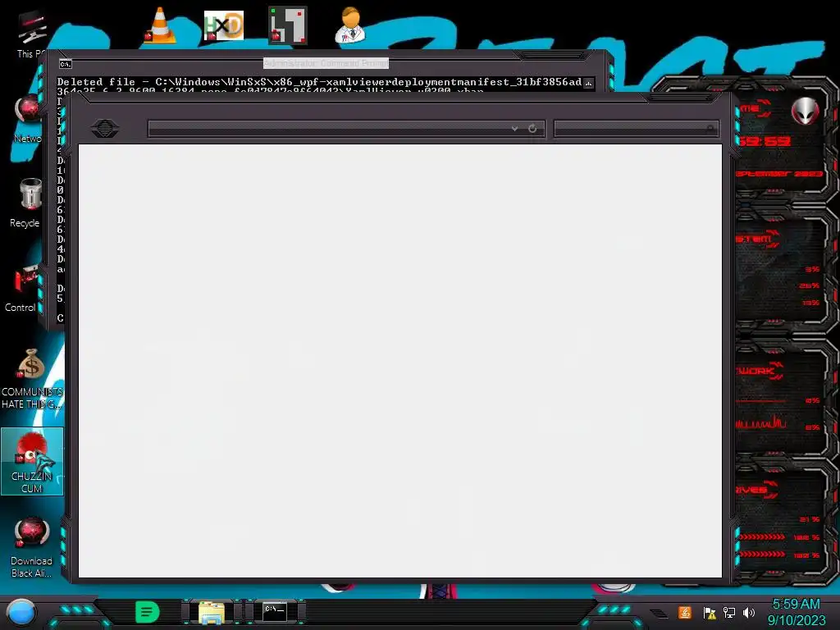Click the Alienware head sidebar logo
The image size is (840, 630).
[805, 111]
